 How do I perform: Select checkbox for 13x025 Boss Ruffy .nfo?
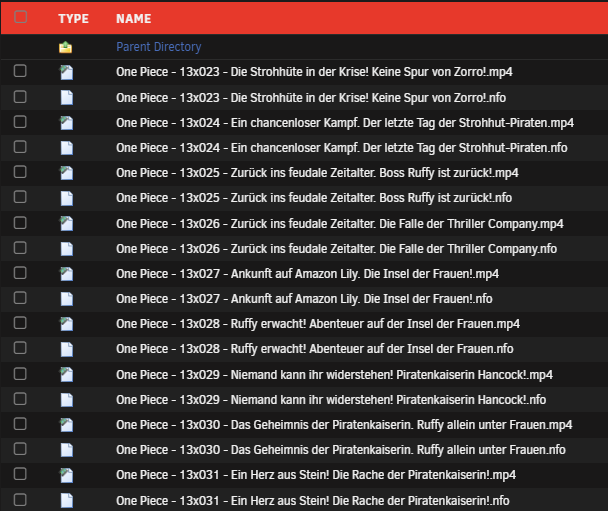[20, 198]
